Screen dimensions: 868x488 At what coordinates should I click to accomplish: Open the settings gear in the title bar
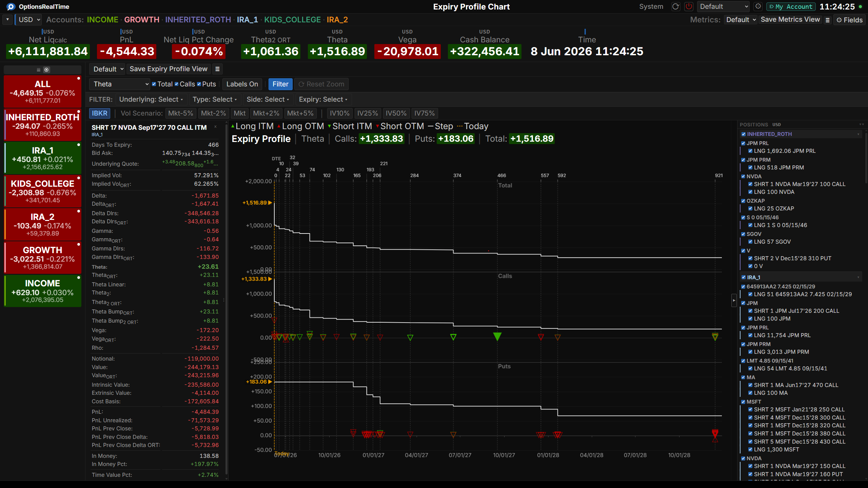coord(758,6)
